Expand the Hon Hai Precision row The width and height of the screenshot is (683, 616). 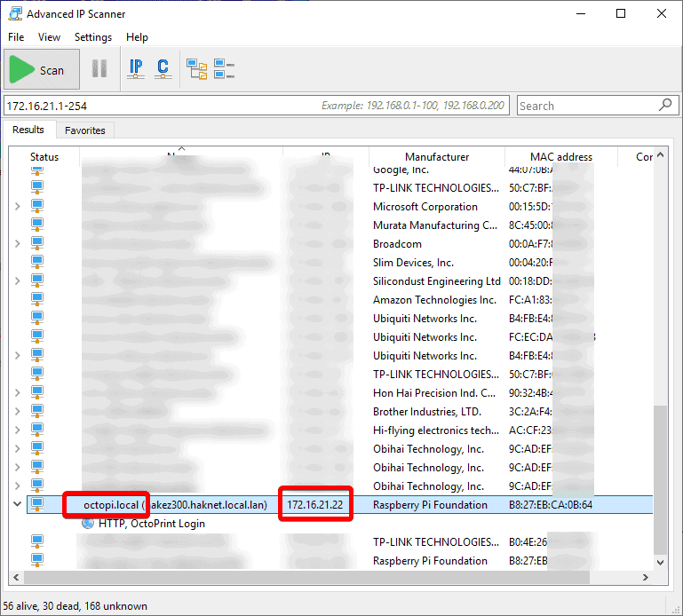18,392
